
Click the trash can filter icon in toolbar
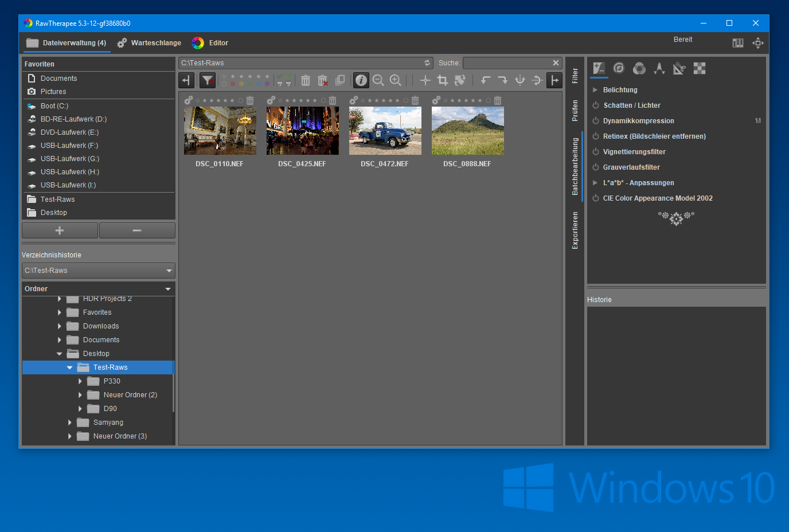(306, 80)
